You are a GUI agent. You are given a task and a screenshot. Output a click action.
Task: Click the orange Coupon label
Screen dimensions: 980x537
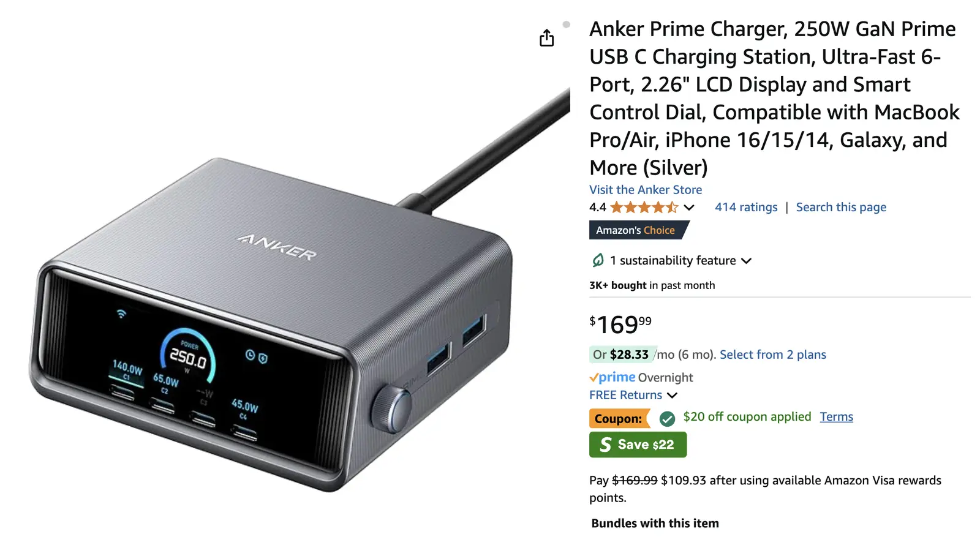pyautogui.click(x=619, y=418)
